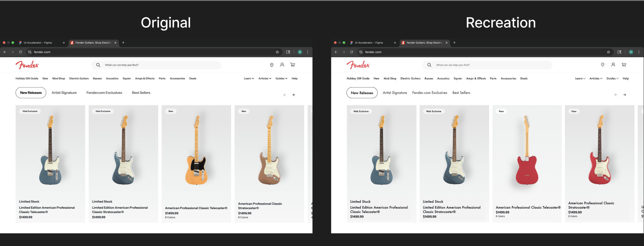The image size is (644, 246).
Task: Click the N profile avatar in Original browser
Action: tap(300, 52)
